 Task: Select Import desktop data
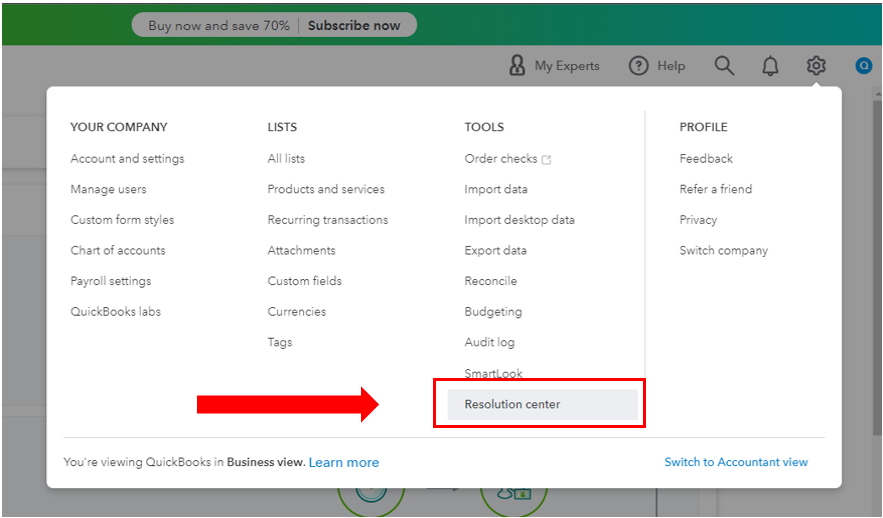click(x=519, y=220)
